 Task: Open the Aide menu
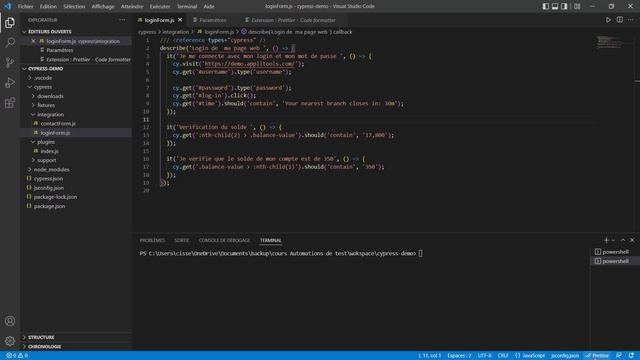coord(209,7)
